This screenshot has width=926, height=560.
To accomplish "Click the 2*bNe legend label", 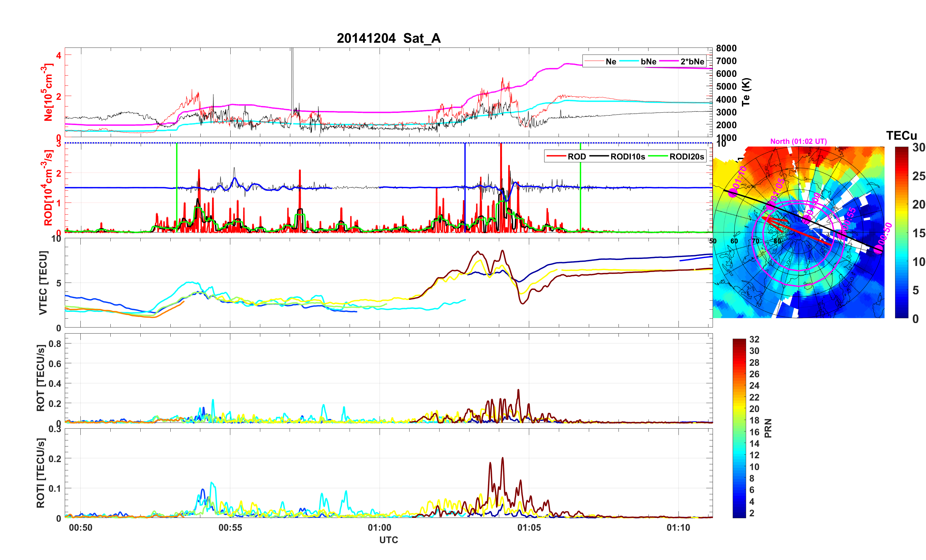I will point(692,62).
